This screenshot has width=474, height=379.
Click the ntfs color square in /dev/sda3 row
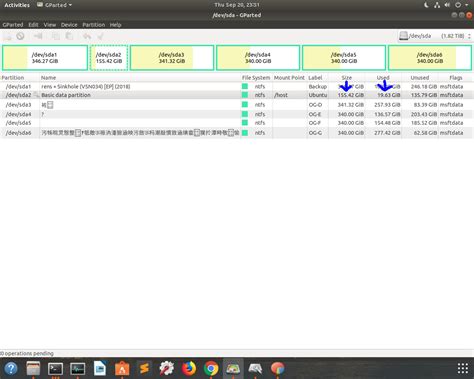tap(245, 105)
